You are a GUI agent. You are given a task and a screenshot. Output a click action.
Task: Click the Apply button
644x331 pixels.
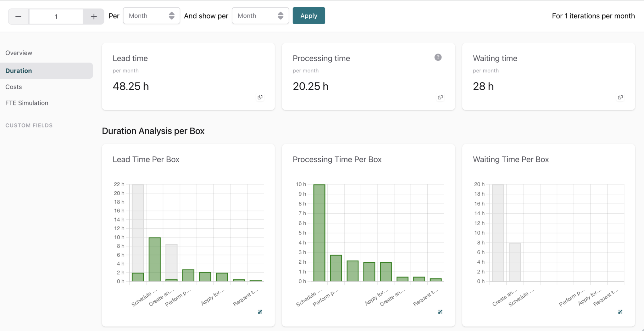coord(308,16)
